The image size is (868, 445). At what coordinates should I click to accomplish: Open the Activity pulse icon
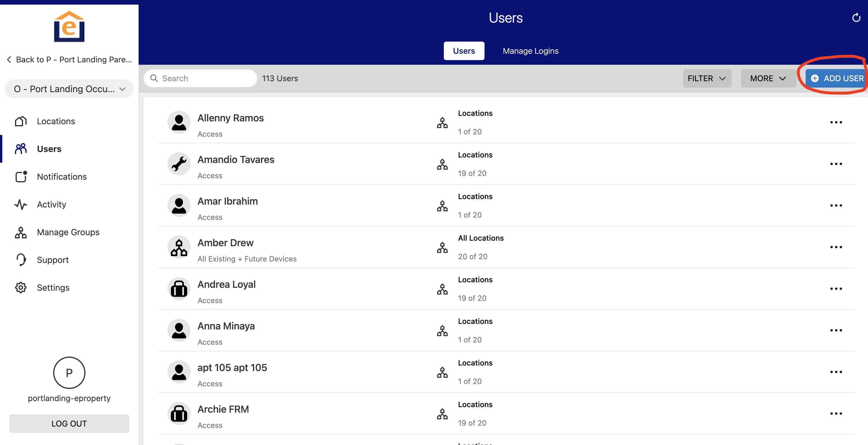[x=21, y=204]
